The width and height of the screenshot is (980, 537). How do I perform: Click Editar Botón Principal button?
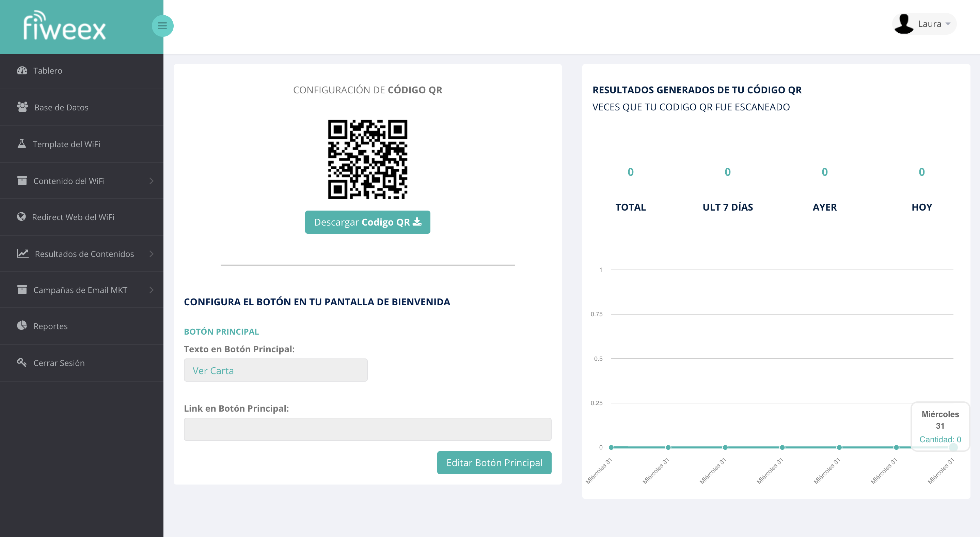(494, 462)
